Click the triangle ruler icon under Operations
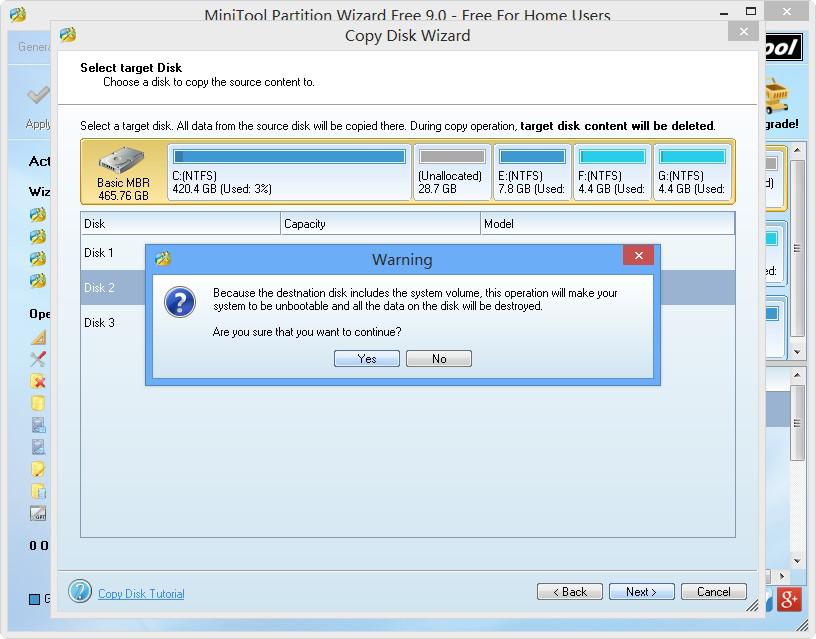Screen dimensions: 816x639 pos(38,337)
